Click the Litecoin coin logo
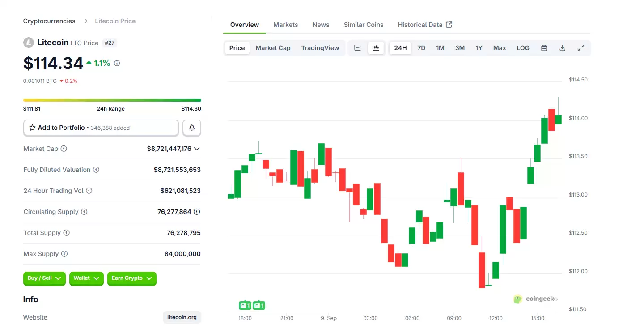This screenshot has width=644, height=329. point(29,43)
